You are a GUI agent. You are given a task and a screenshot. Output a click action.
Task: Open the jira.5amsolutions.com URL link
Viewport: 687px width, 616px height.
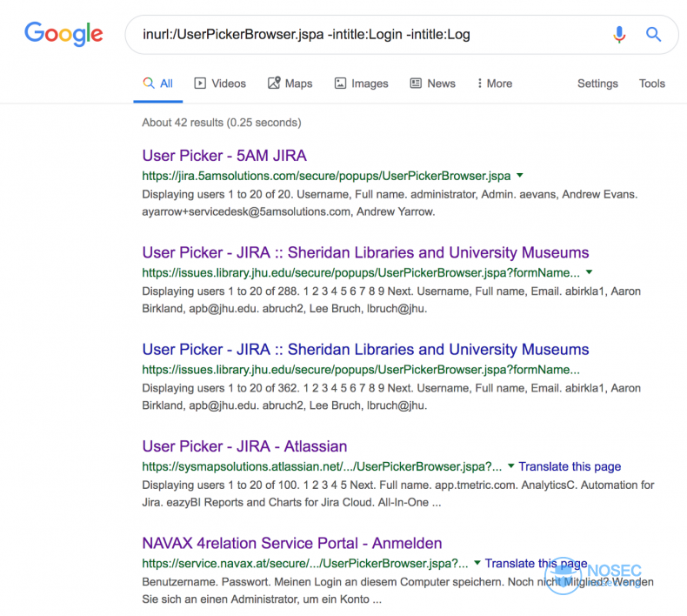click(x=326, y=176)
